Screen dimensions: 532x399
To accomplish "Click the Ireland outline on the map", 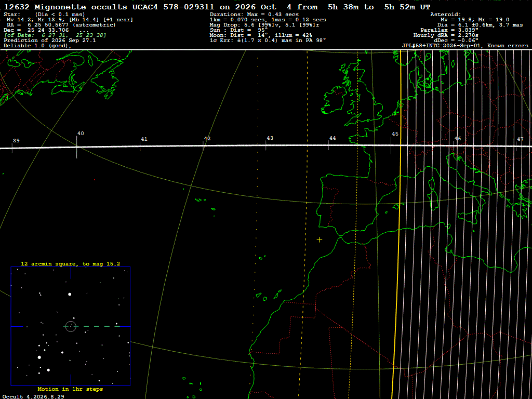I will click(x=333, y=100).
